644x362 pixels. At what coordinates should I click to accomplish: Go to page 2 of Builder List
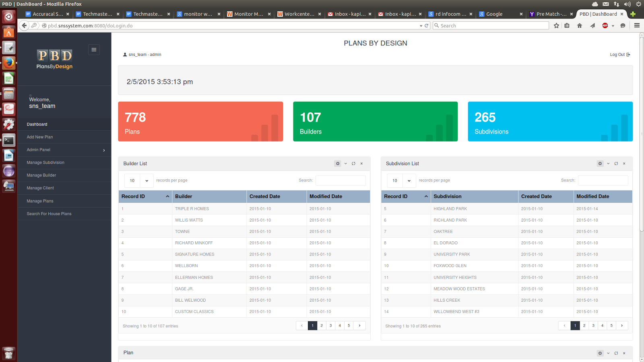[x=322, y=326]
